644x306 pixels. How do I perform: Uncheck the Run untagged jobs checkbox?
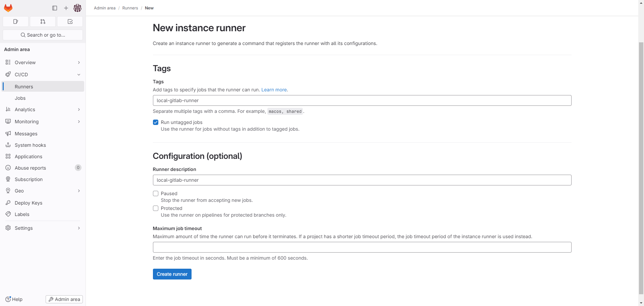(x=156, y=122)
